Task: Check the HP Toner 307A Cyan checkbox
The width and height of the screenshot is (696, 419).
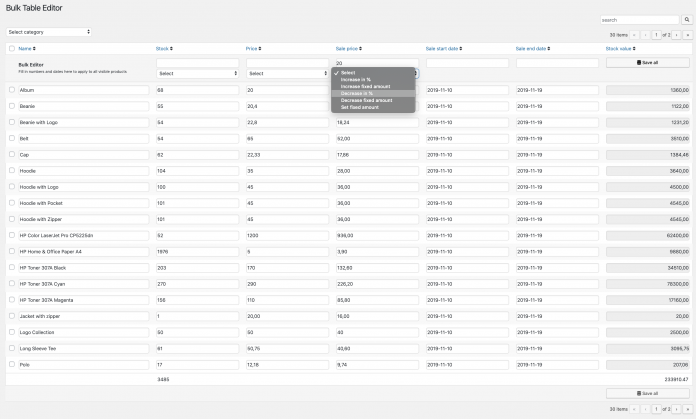Action: (x=12, y=284)
